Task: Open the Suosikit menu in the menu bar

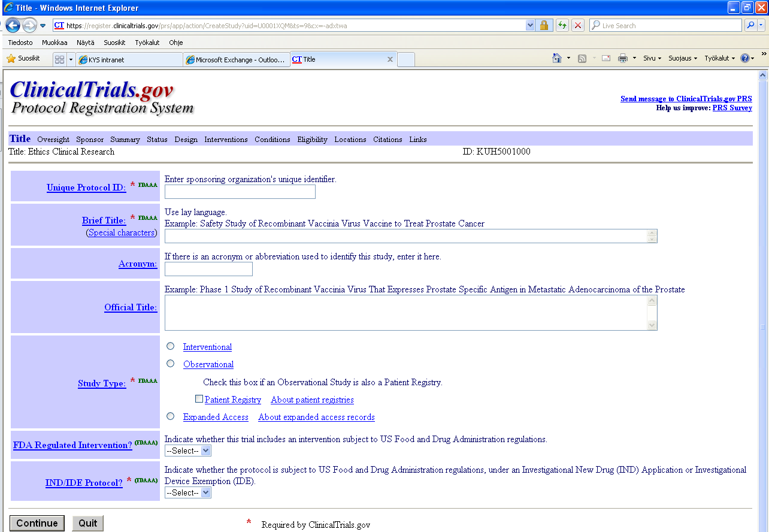Action: coord(114,43)
